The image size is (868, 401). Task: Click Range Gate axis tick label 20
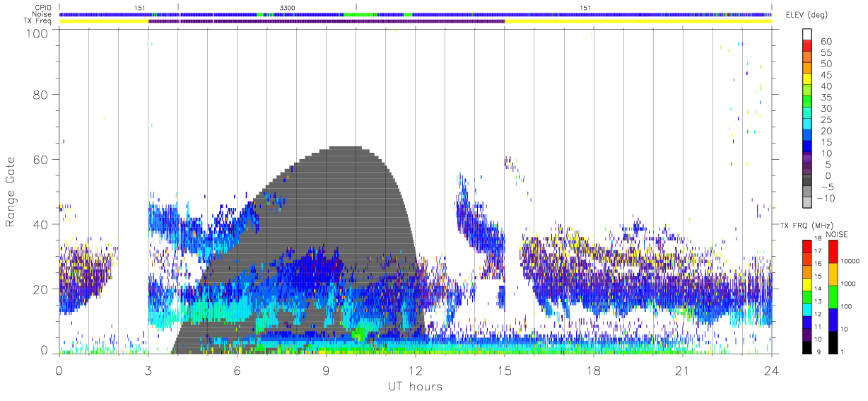click(x=41, y=289)
